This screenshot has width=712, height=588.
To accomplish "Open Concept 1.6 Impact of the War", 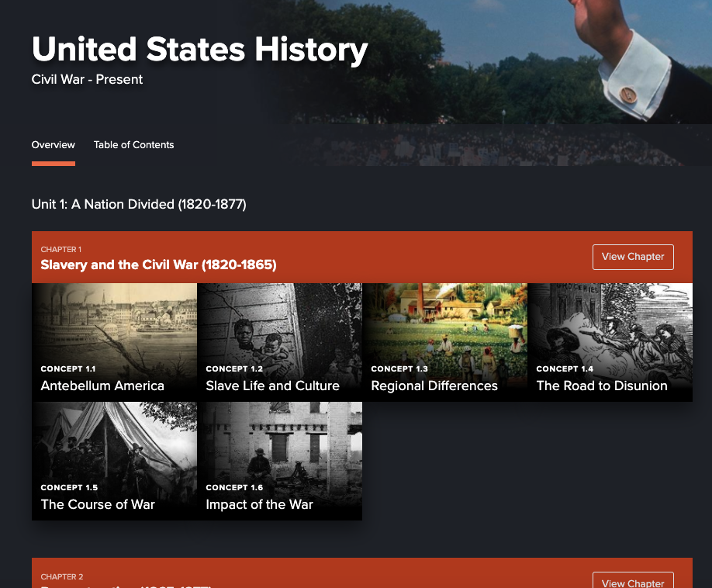I will pos(280,461).
